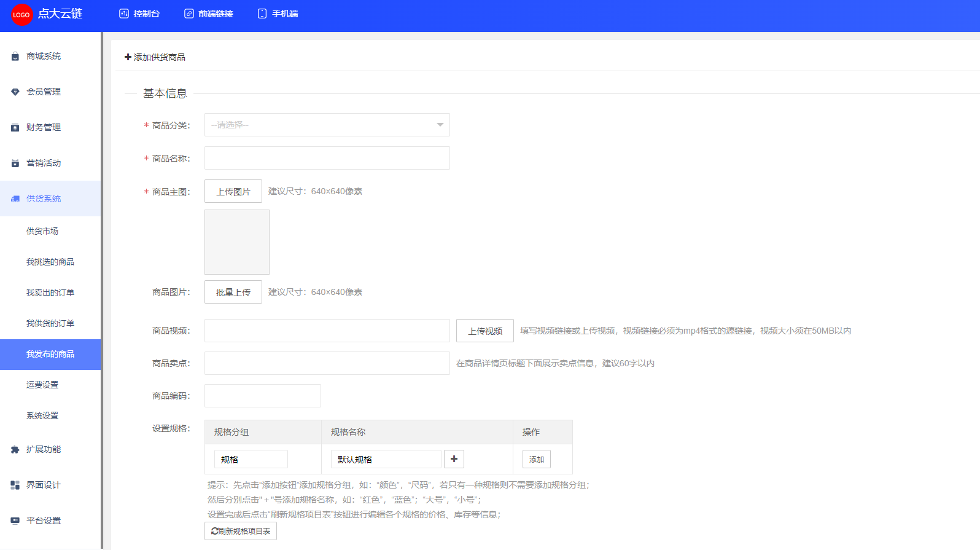Click the 前端链接 link icon
This screenshot has height=550, width=980.
(x=189, y=14)
